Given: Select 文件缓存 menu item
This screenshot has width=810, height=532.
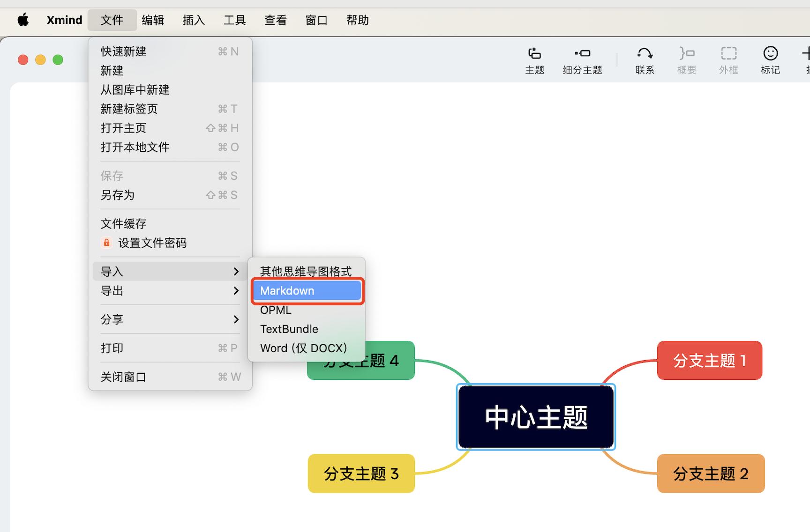Looking at the screenshot, I should pos(170,224).
